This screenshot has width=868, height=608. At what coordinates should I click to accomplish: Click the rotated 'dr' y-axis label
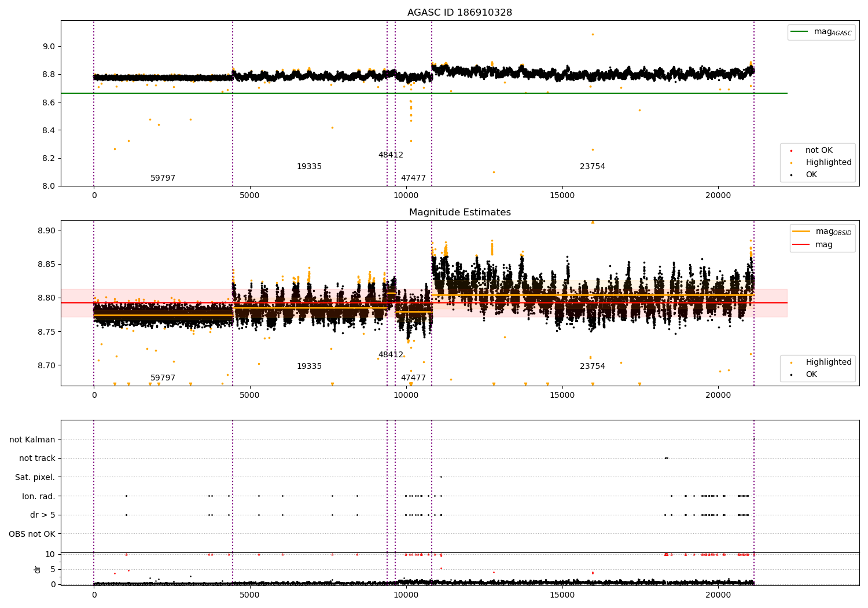tap(38, 569)
